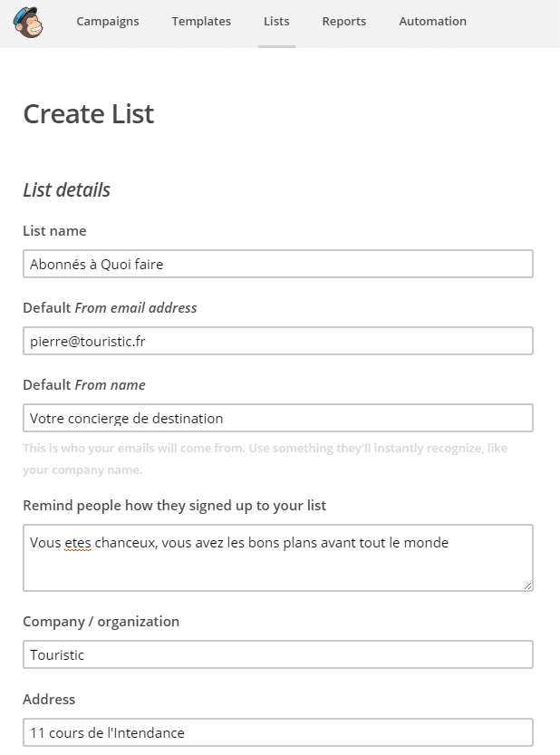Click the MailChimp monkey logo
The width and height of the screenshot is (560, 755).
(x=28, y=23)
